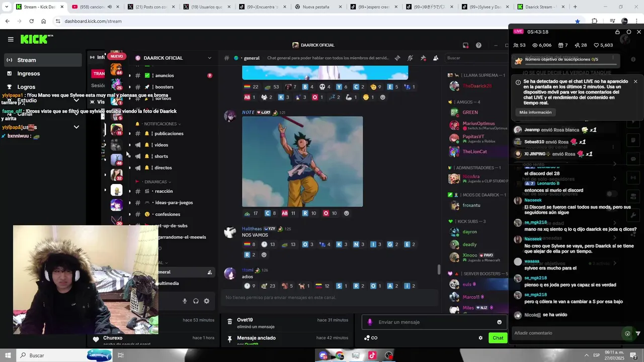The image size is (644, 362).
Task: Expand the Canal sidebar section
Action: click(x=76, y=114)
